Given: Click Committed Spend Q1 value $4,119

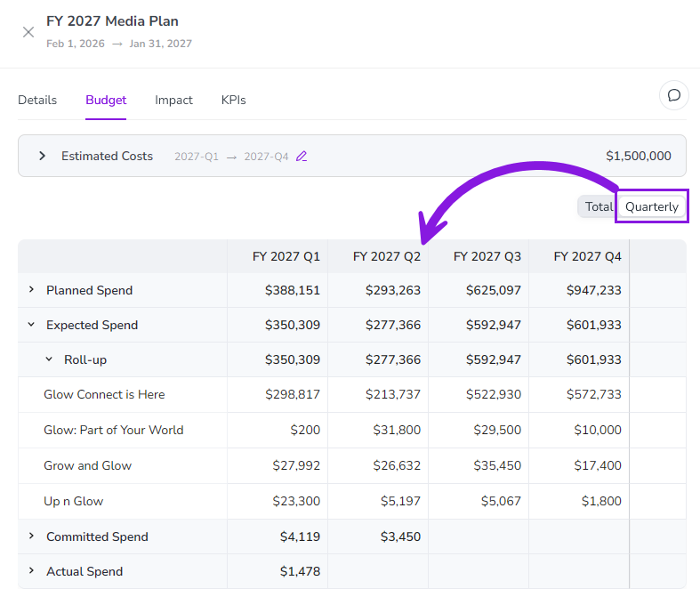Looking at the screenshot, I should [300, 536].
